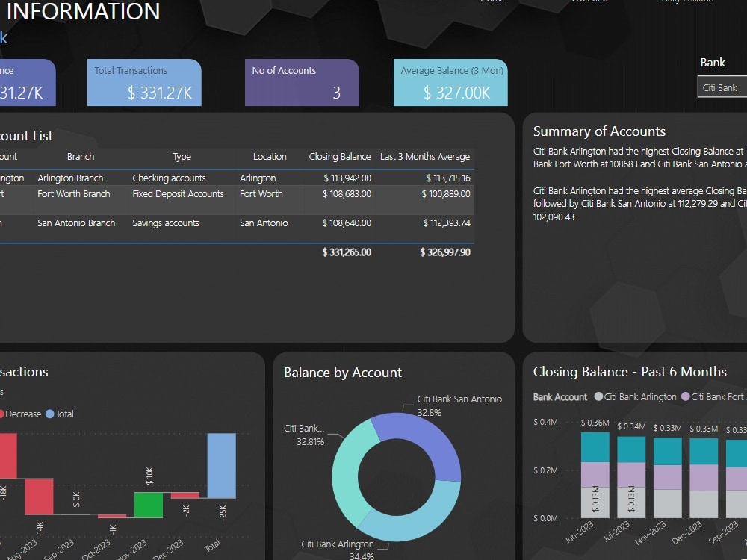Screen dimensions: 747x560
Task: Select the San Antonio Branch cell
Action: pos(76,223)
